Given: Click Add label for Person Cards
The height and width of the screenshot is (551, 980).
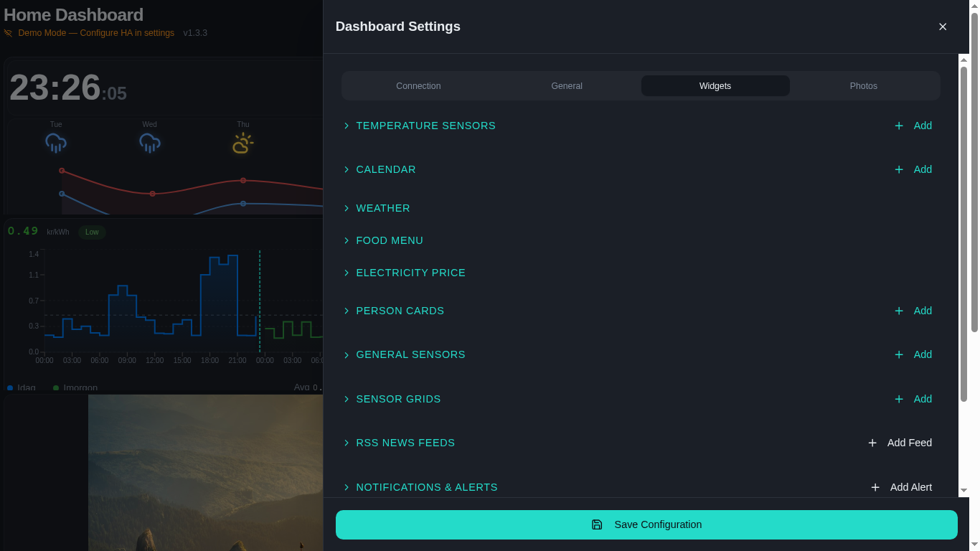Looking at the screenshot, I should (923, 311).
